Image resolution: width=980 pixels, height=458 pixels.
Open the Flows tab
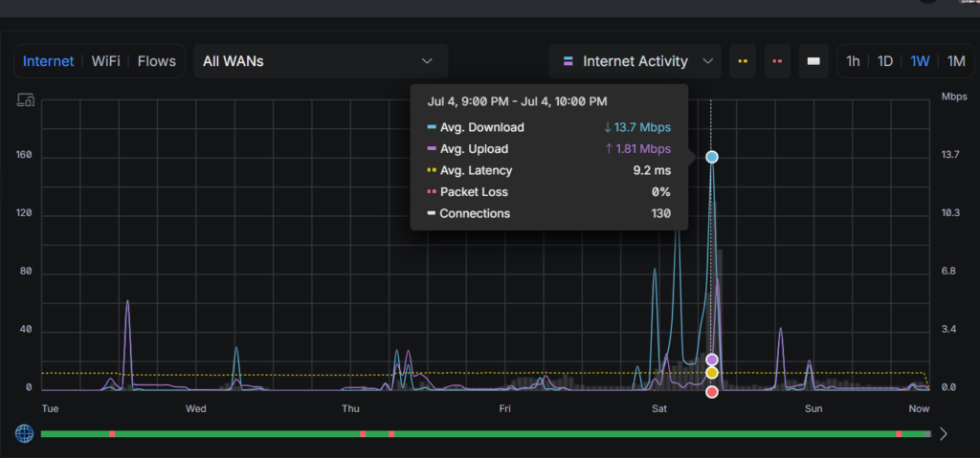(x=157, y=61)
